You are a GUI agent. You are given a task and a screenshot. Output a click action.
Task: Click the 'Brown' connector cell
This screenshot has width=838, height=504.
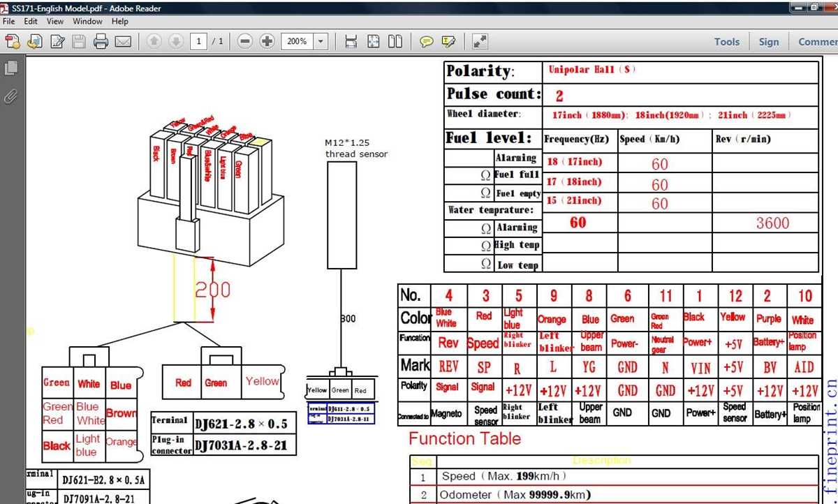tap(122, 413)
